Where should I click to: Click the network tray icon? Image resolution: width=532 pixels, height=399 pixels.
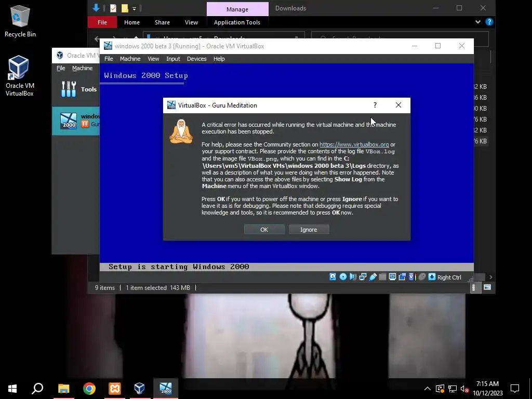(x=453, y=389)
